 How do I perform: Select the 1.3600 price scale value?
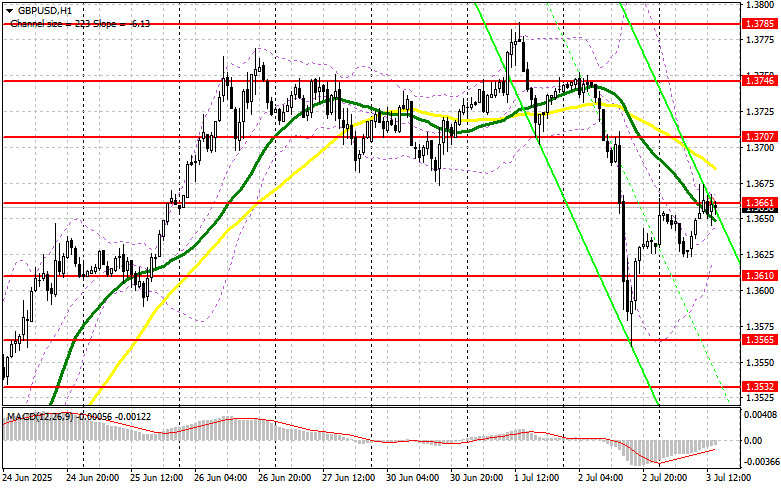760,291
